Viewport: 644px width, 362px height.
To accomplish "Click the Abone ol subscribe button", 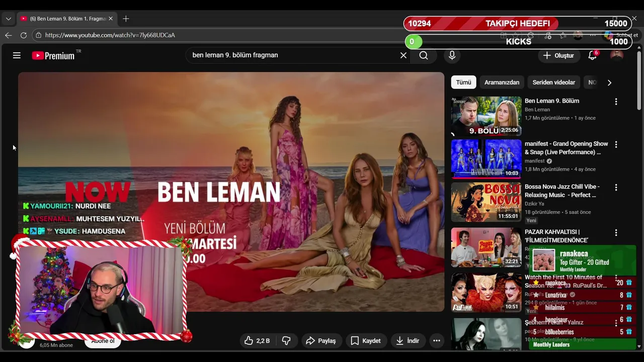I will click(103, 342).
